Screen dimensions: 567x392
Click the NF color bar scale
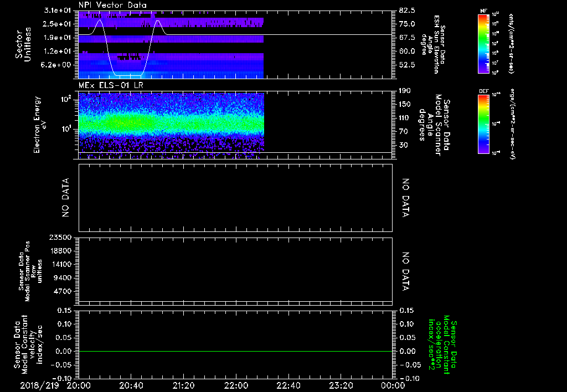484,43
